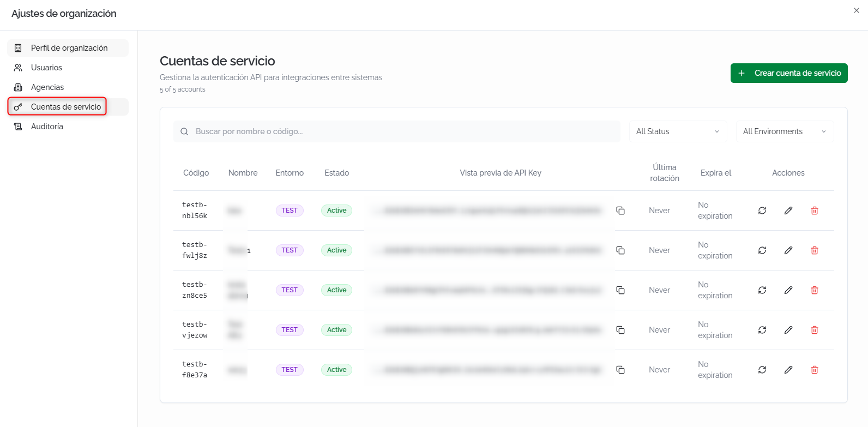
Task: Click the Active badge for testb-f8e37a
Action: tap(336, 370)
